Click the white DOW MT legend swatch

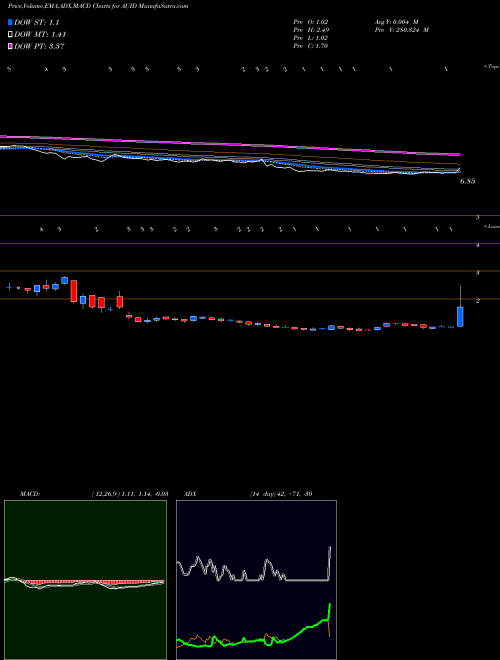(x=11, y=35)
